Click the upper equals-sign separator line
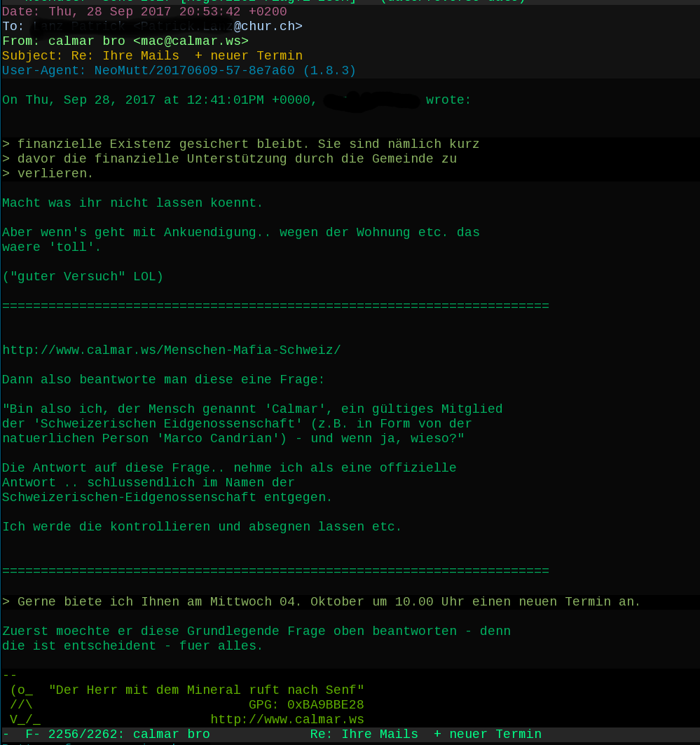Viewport: 700px width, 745px height. (275, 306)
